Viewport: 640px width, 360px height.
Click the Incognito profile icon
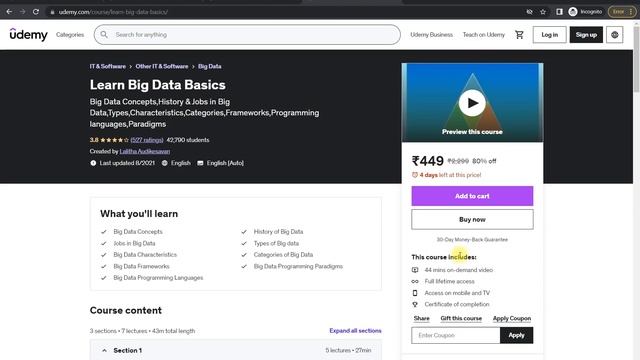click(x=573, y=12)
